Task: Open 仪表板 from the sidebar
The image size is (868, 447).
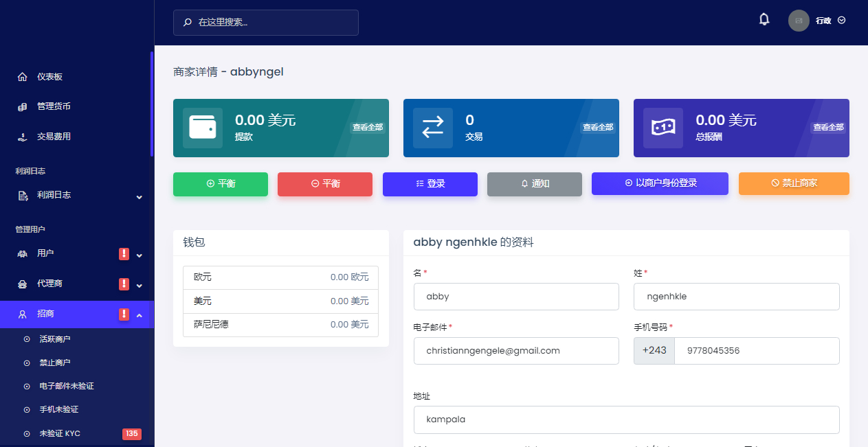Action: 49,77
